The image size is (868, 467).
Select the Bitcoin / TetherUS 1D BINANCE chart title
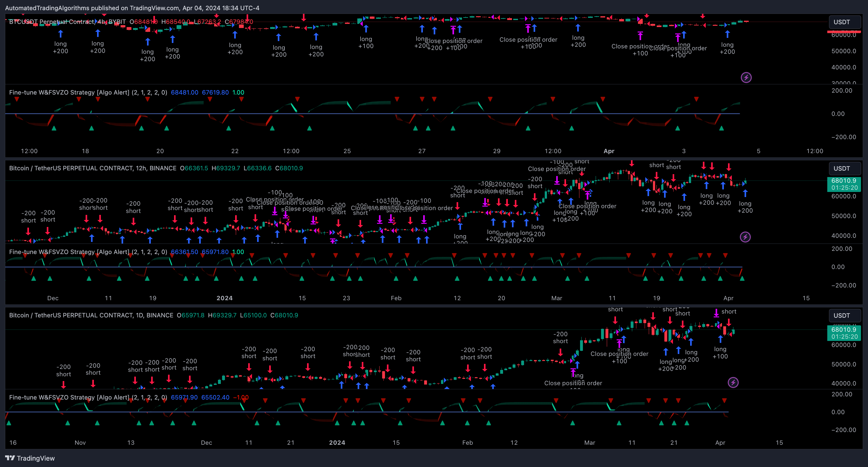(91, 315)
